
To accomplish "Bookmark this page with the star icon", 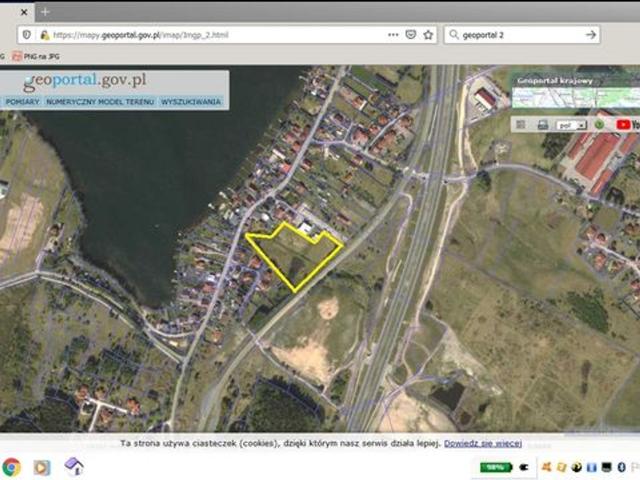I will [x=428, y=34].
